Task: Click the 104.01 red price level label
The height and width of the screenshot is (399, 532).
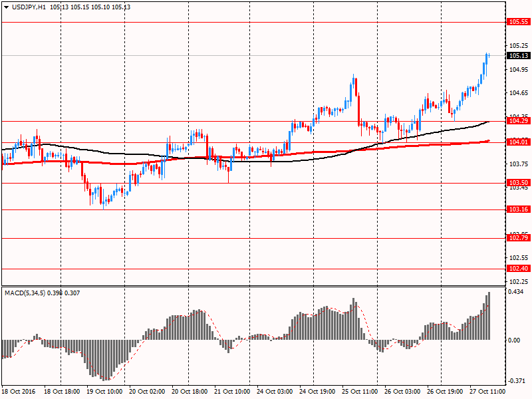Action: click(519, 142)
